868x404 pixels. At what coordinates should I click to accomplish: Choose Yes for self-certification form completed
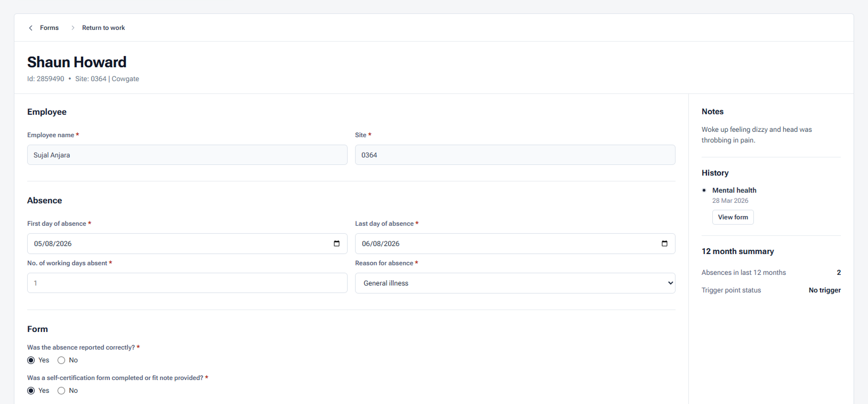pyautogui.click(x=31, y=391)
